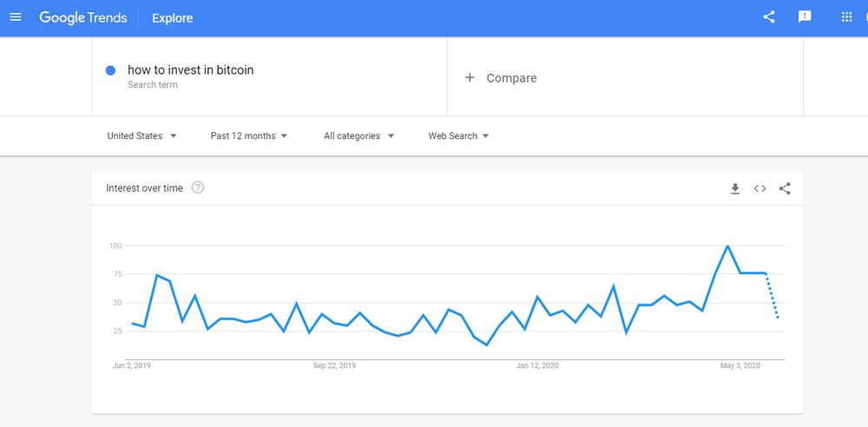Open the Past 12 months dropdown
Image resolution: width=868 pixels, height=427 pixels.
(249, 136)
